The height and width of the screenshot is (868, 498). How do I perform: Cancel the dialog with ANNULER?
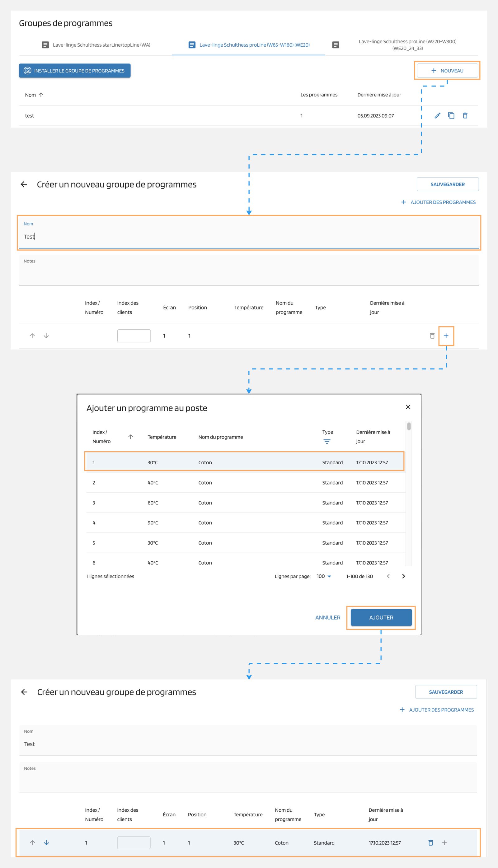tap(328, 618)
